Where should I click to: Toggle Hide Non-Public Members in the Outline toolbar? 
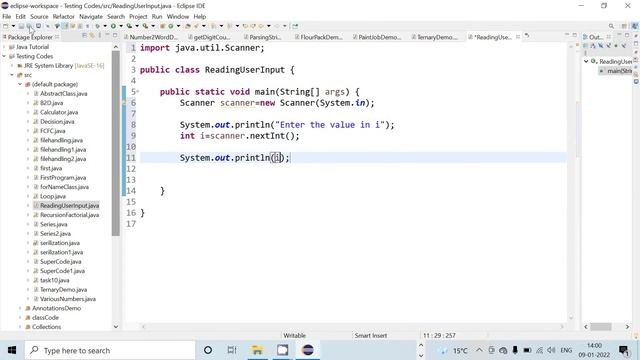pos(616,46)
